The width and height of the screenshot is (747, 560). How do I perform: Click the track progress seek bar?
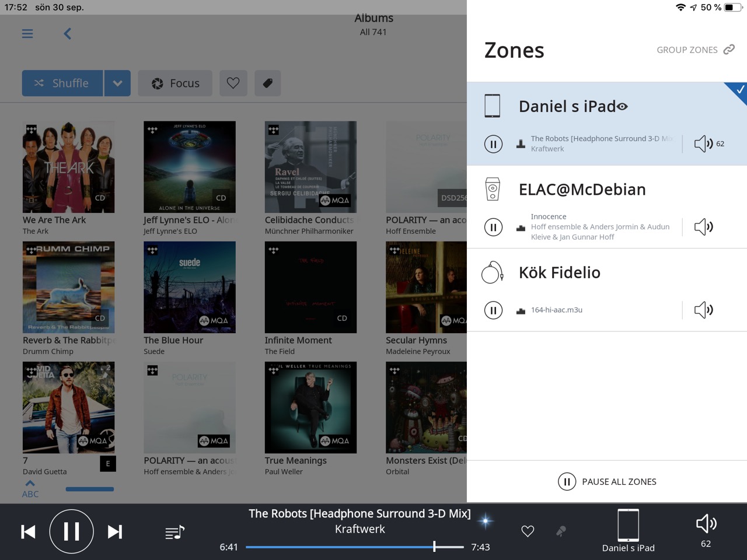pos(355,547)
